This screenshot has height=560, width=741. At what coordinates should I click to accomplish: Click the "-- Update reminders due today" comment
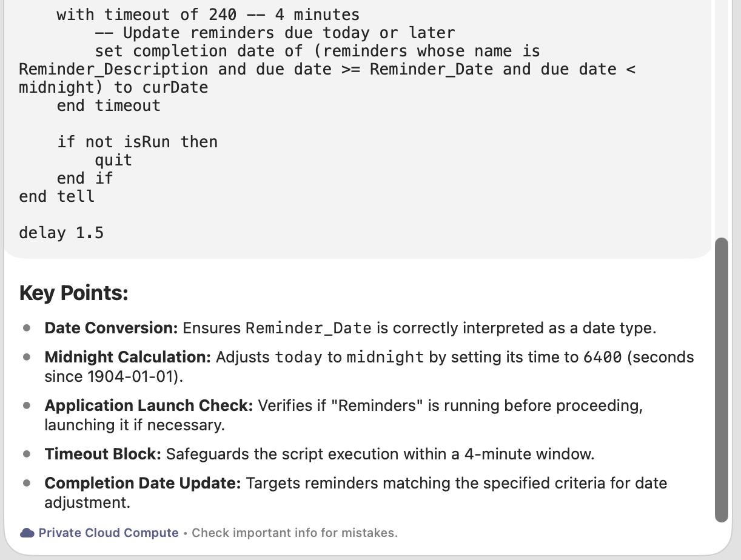click(x=274, y=33)
